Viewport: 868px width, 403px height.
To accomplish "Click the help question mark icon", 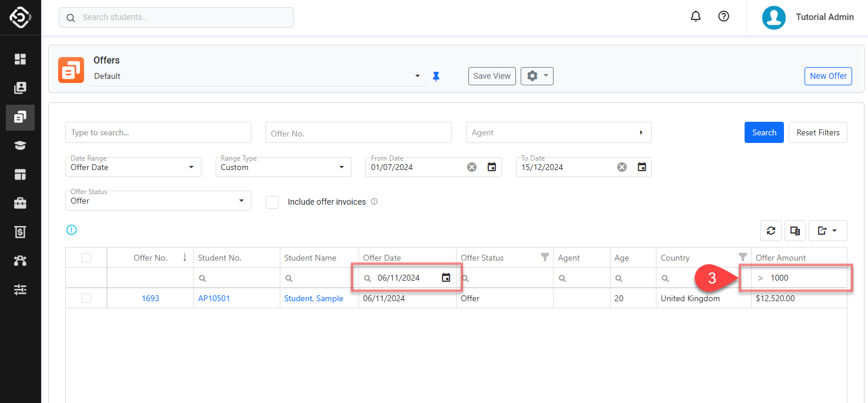I will (724, 16).
